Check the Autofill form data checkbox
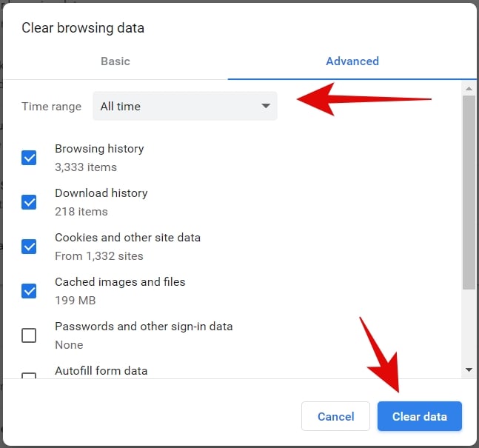The width and height of the screenshot is (479, 448). point(29,375)
